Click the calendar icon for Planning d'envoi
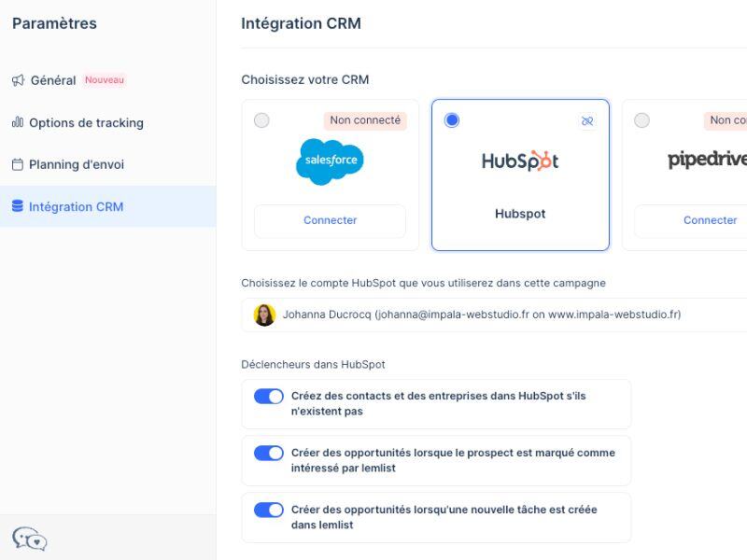Screen dimensions: 747x560 point(18,165)
